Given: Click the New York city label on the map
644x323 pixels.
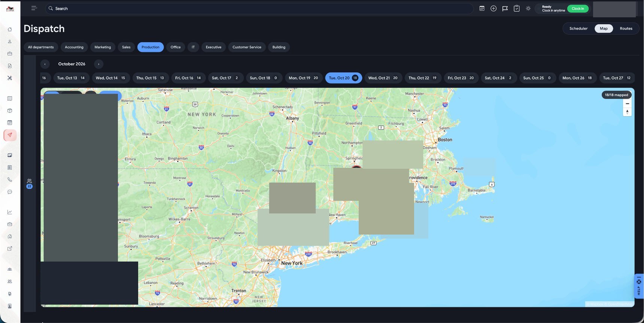Looking at the screenshot, I should [292, 263].
